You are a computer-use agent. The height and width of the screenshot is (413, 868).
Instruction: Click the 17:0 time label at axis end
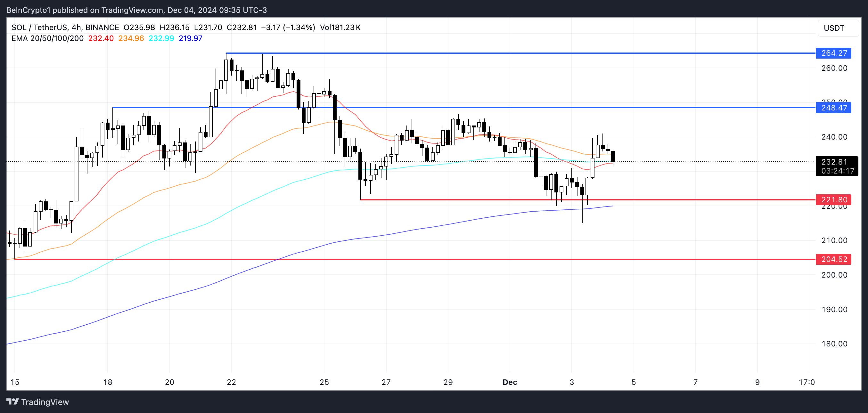coord(807,382)
